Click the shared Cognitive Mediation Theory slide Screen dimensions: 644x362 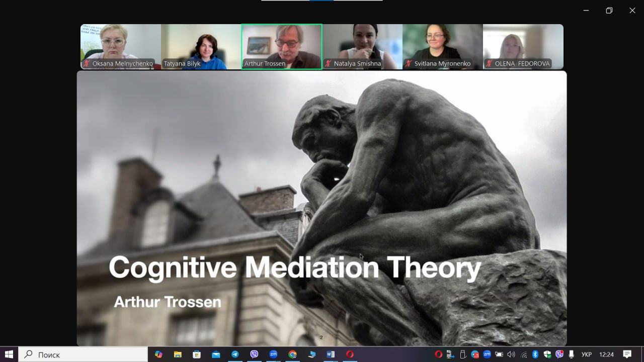pos(322,208)
